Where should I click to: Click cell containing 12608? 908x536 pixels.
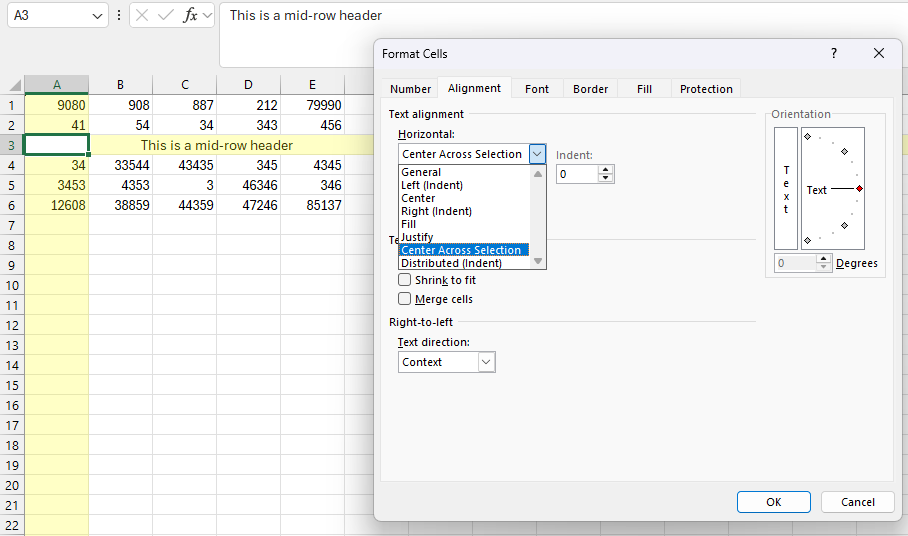[x=57, y=205]
